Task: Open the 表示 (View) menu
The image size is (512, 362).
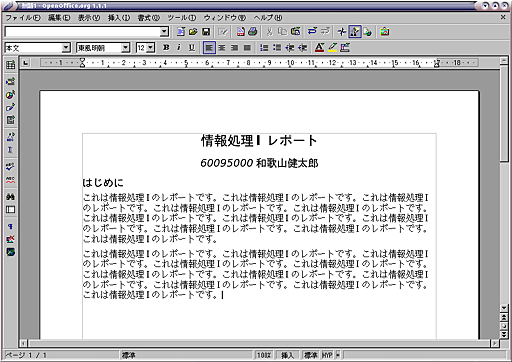Action: pyautogui.click(x=89, y=18)
